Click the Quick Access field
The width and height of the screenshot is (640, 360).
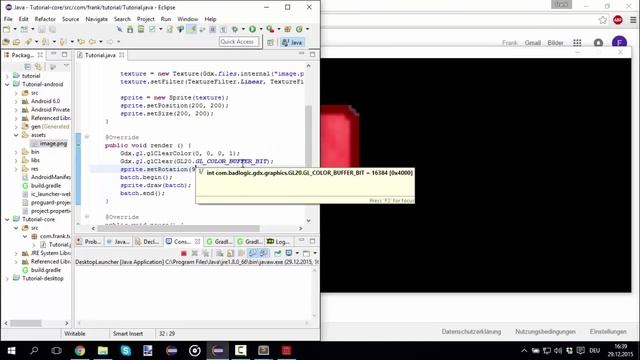pos(239,42)
